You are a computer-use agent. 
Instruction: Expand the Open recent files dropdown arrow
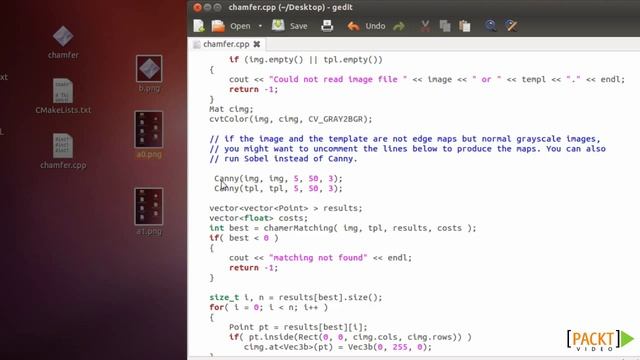pos(260,26)
